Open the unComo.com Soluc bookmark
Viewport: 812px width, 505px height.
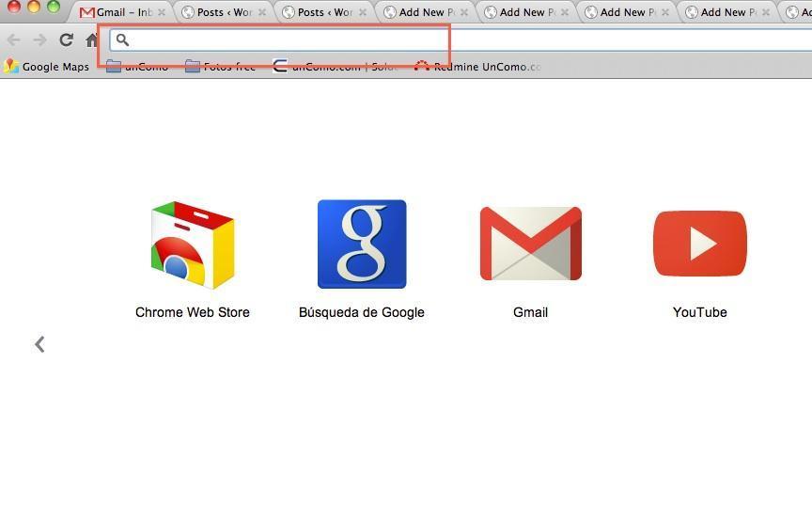tap(336, 67)
